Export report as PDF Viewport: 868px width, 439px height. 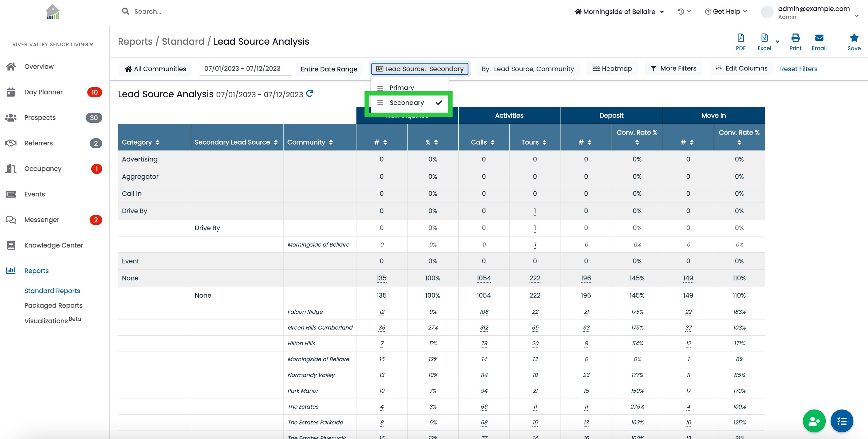coord(740,42)
